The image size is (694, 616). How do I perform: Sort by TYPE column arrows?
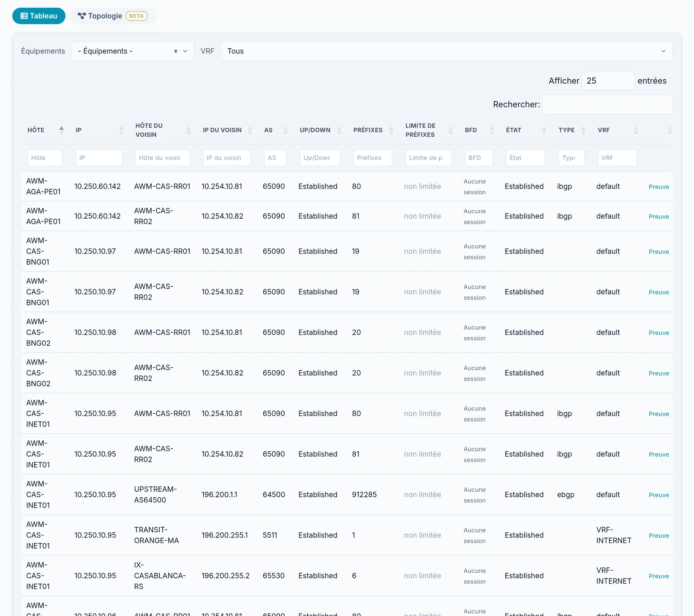coord(583,130)
